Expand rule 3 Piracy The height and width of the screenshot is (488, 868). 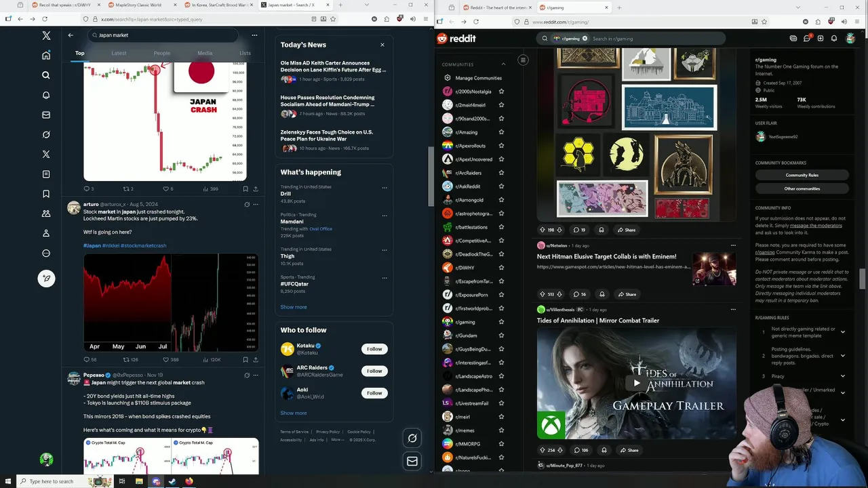(843, 376)
